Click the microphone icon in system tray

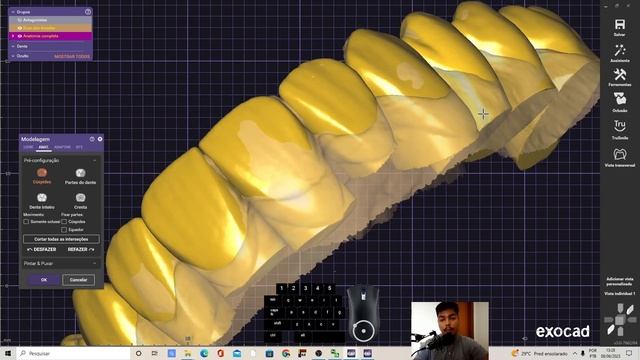point(582,353)
